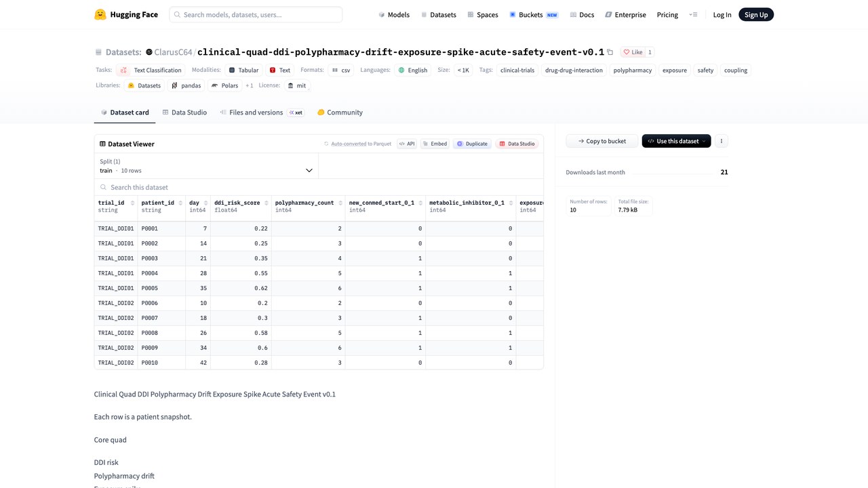Select the Text Classification task tag
The image size is (868, 488).
click(x=151, y=70)
